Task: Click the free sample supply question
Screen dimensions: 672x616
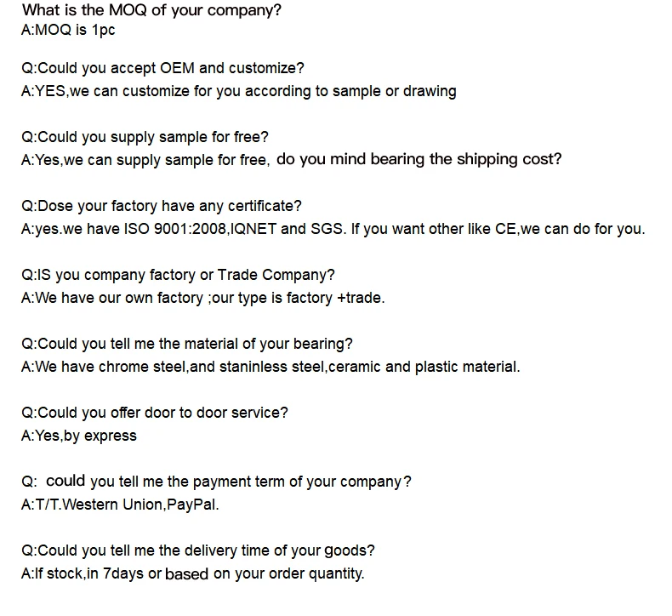Action: 145,137
